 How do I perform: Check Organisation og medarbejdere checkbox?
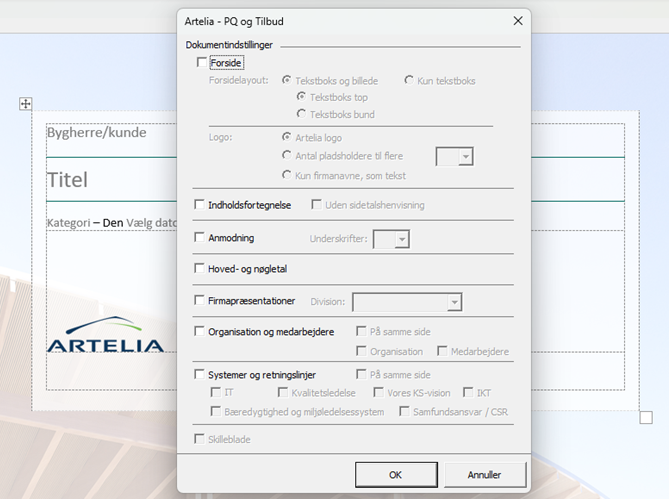click(x=199, y=331)
